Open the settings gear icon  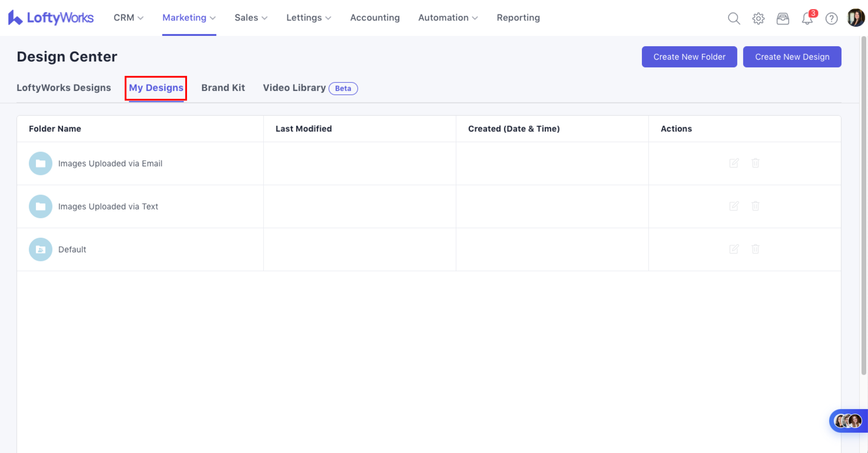click(758, 18)
